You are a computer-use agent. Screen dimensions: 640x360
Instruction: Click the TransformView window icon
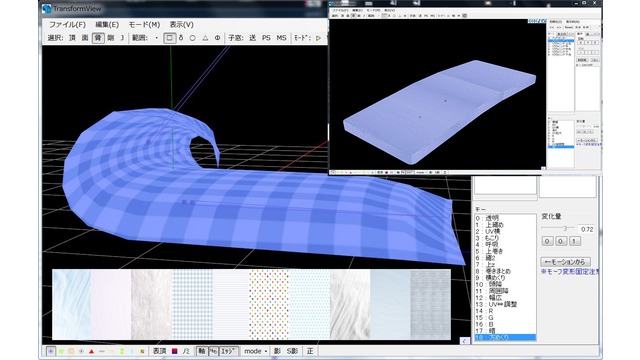click(x=47, y=8)
